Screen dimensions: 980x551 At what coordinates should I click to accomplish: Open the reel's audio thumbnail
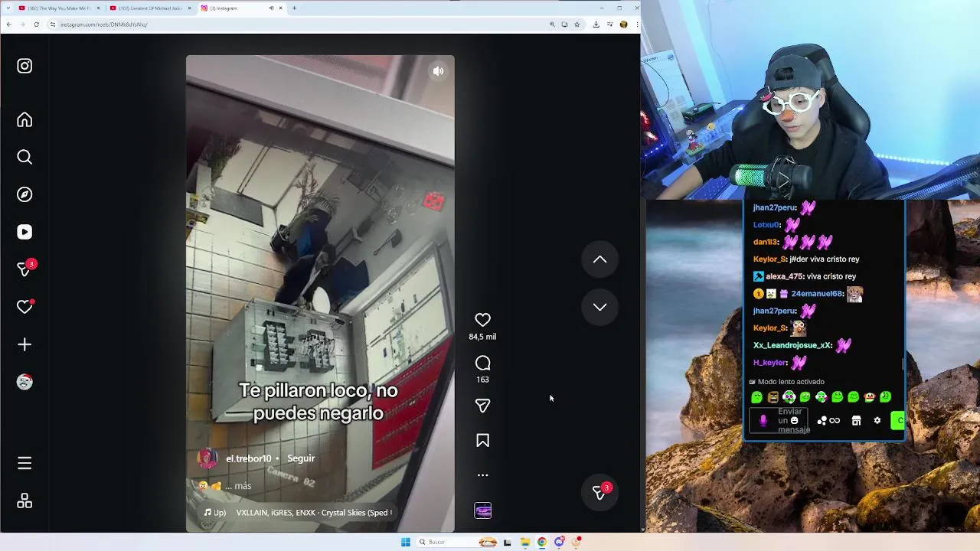coord(482,511)
